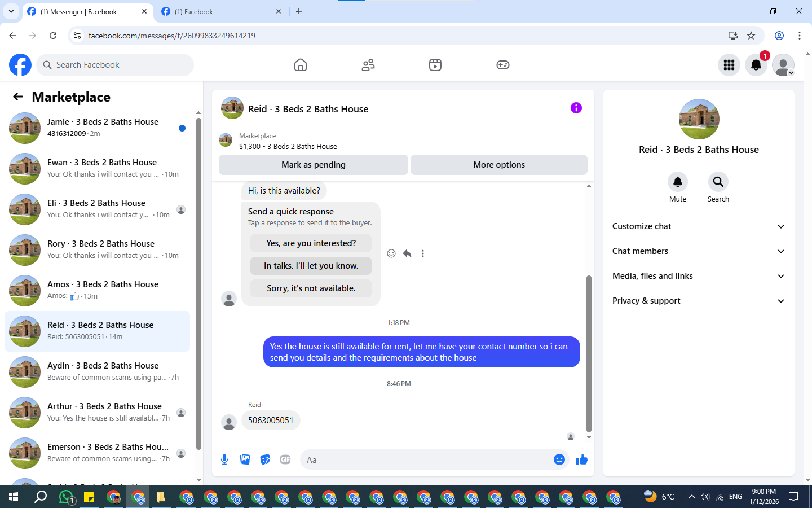Toggle conversation information purple icon
Screen dimensions: 812x508
576,108
